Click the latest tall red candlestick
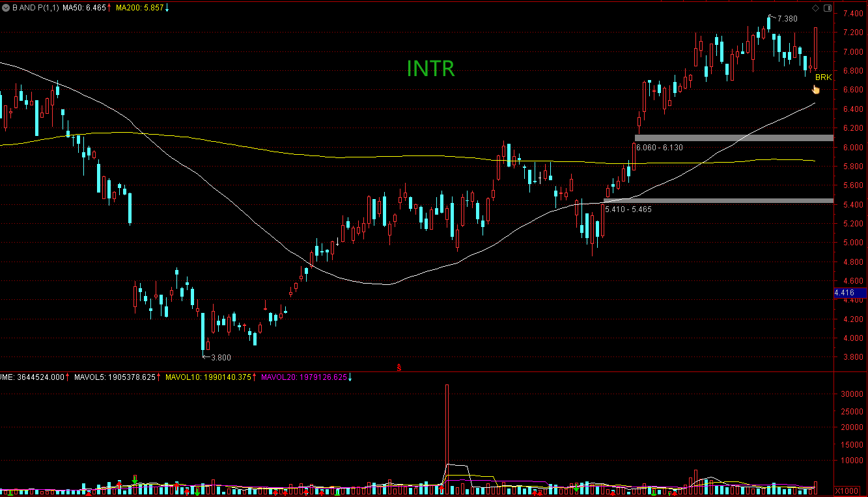Image resolution: width=868 pixels, height=497 pixels. [816, 49]
